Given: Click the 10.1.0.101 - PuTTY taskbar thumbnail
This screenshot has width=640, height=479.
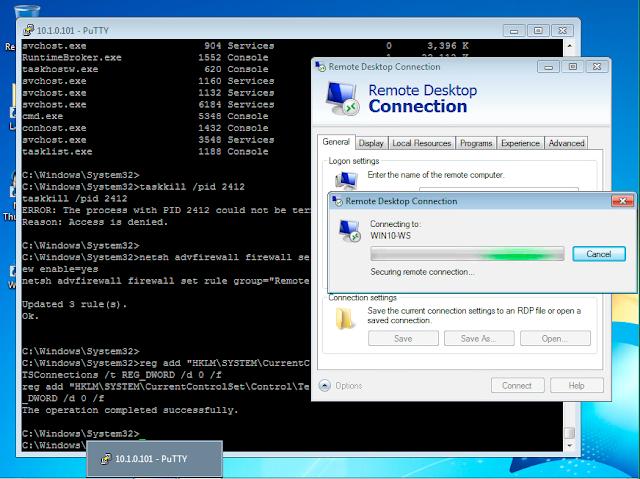Looking at the screenshot, I should [154, 459].
